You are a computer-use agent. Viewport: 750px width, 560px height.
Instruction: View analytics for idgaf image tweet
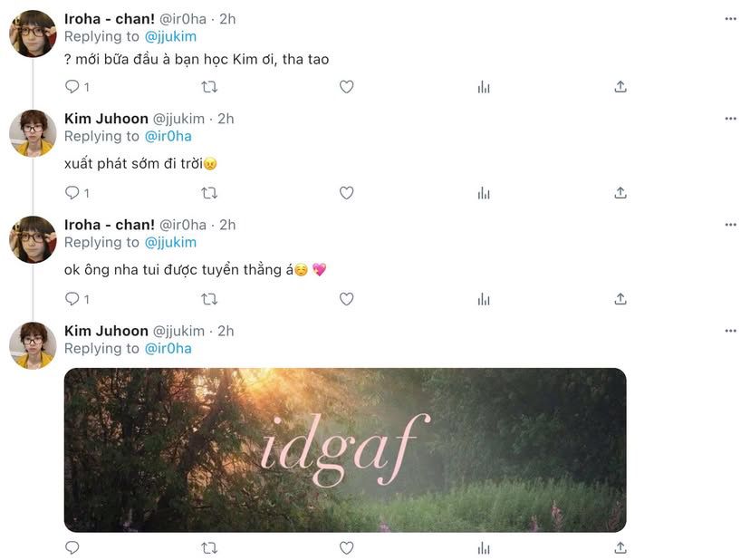click(484, 547)
